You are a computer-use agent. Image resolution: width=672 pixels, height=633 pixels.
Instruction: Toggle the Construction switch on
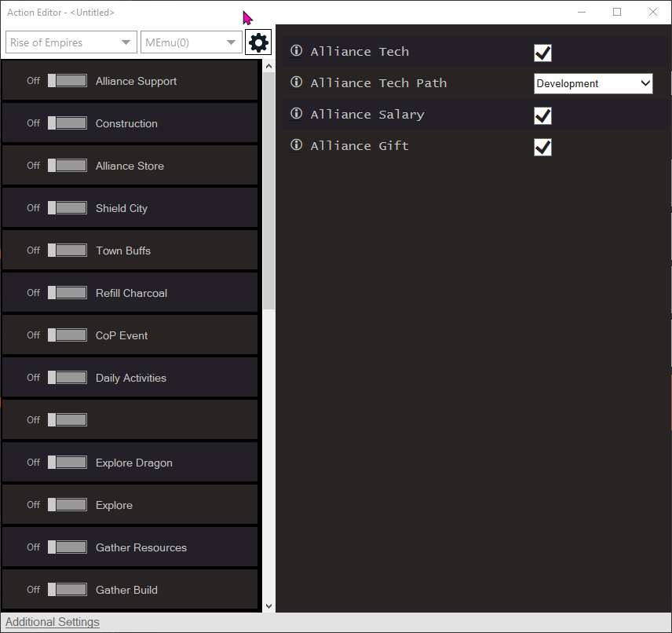click(x=68, y=123)
